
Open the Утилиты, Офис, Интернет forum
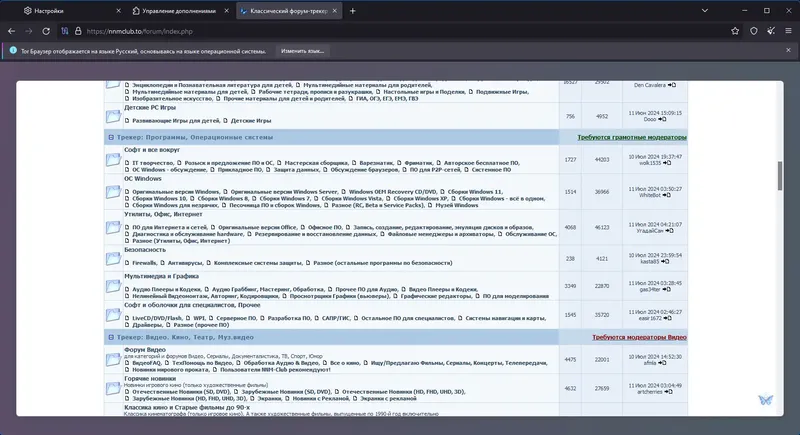[163, 214]
